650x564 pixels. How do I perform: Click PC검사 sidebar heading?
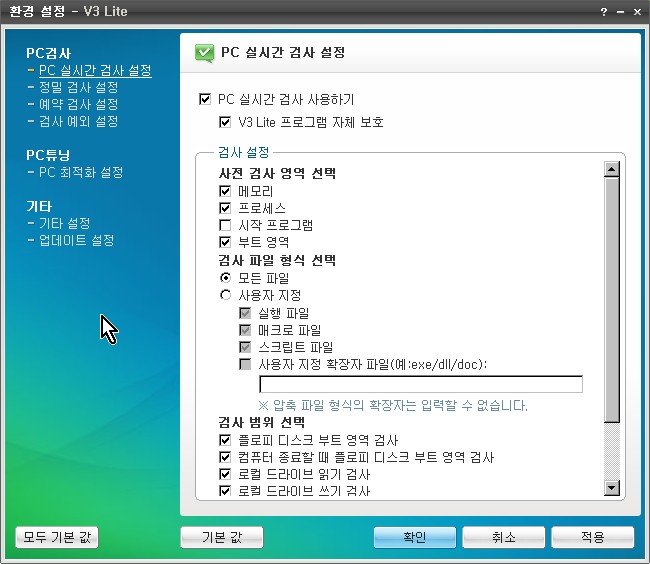[49, 53]
